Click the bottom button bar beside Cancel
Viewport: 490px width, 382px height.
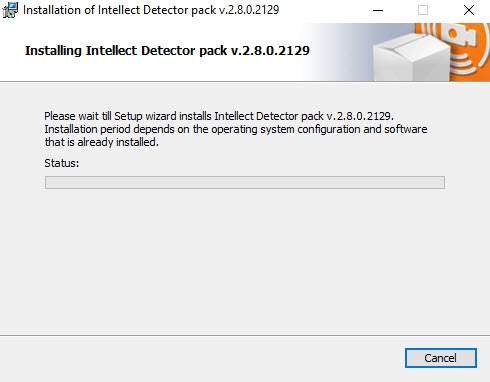(x=200, y=358)
